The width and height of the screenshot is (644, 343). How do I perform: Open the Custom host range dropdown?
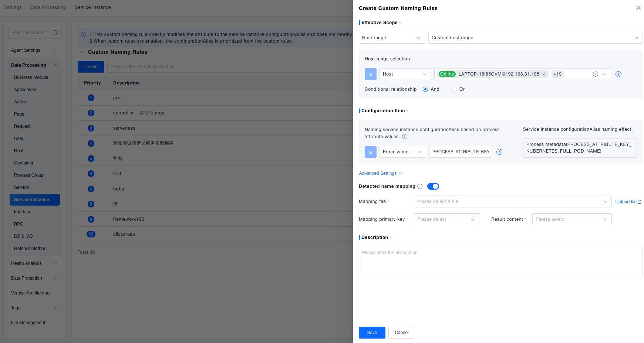point(535,38)
